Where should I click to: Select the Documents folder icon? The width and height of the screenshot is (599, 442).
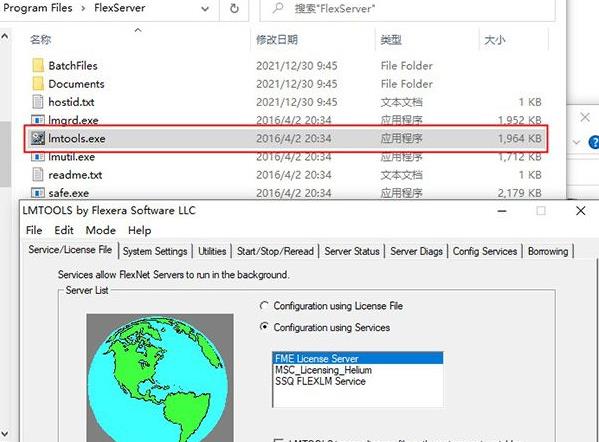point(38,84)
